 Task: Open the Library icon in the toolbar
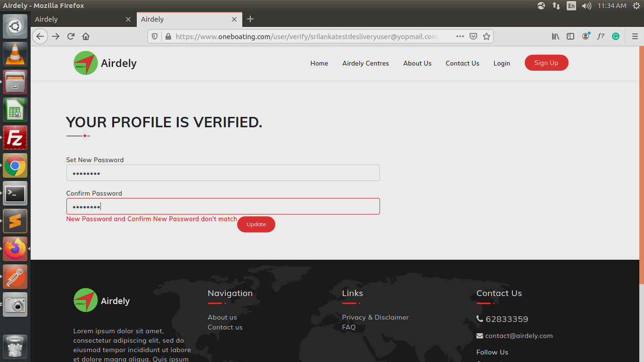(555, 36)
